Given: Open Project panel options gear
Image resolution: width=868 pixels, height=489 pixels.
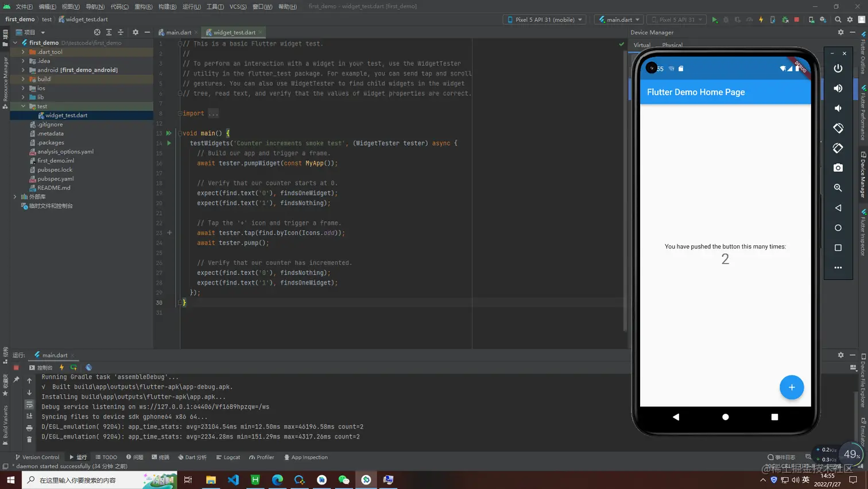Looking at the screenshot, I should point(135,32).
